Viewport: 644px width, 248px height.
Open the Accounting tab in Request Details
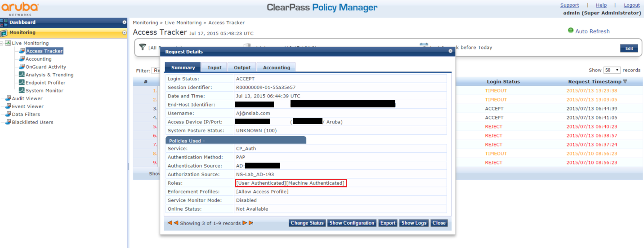tap(276, 67)
